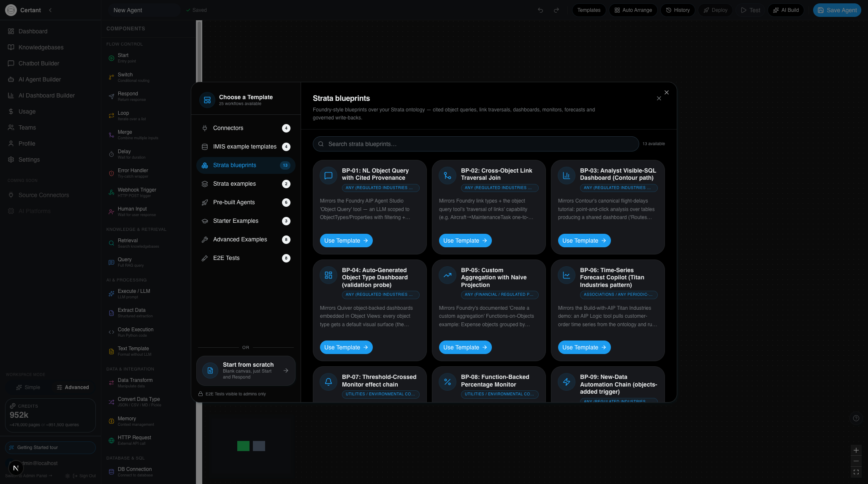Select Strata examples category
Viewport: 868px width, 484px height.
246,184
